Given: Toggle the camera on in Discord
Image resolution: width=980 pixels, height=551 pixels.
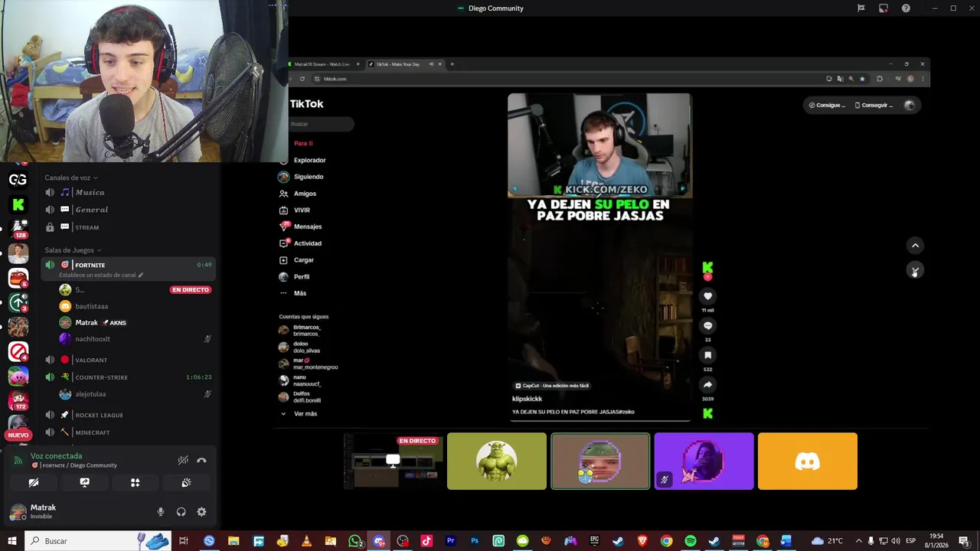Looking at the screenshot, I should [x=34, y=483].
